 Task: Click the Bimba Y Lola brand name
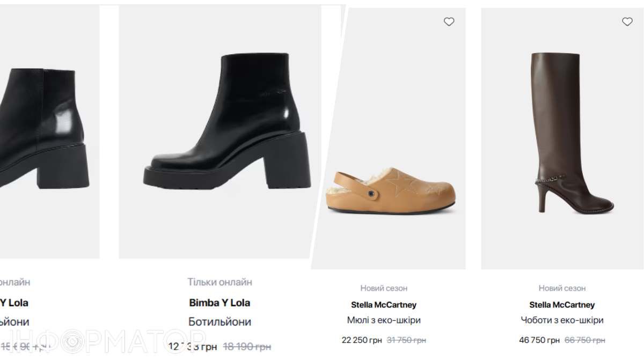click(219, 302)
